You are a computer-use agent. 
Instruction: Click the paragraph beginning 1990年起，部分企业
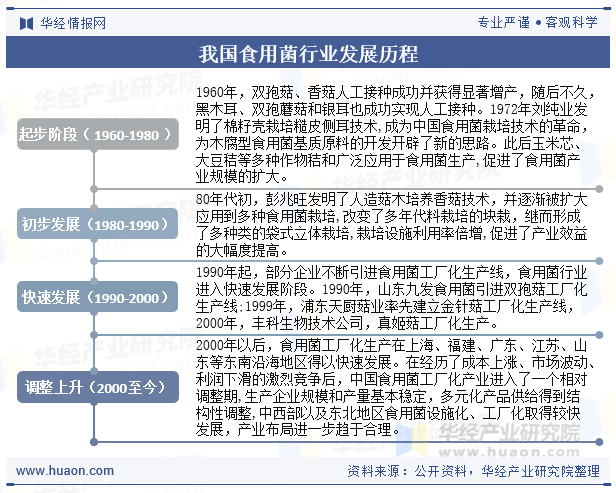pos(392,297)
